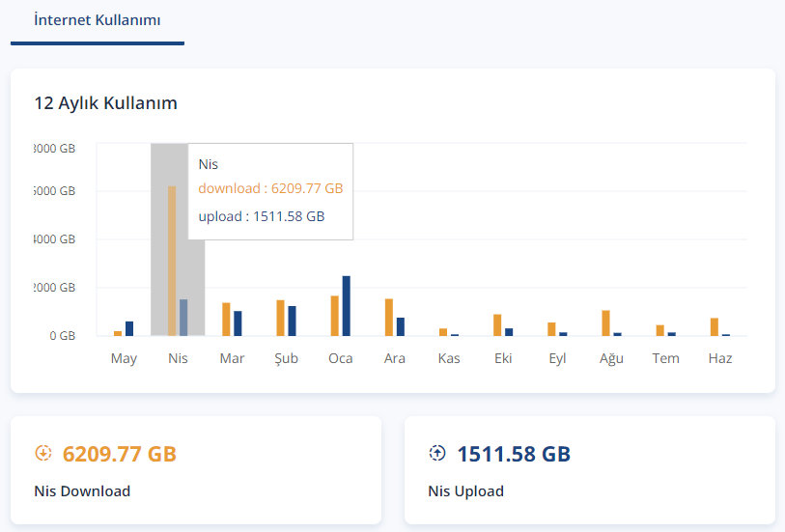The height and width of the screenshot is (532, 785).
Task: Select the Mar orange download bar
Action: (x=226, y=320)
